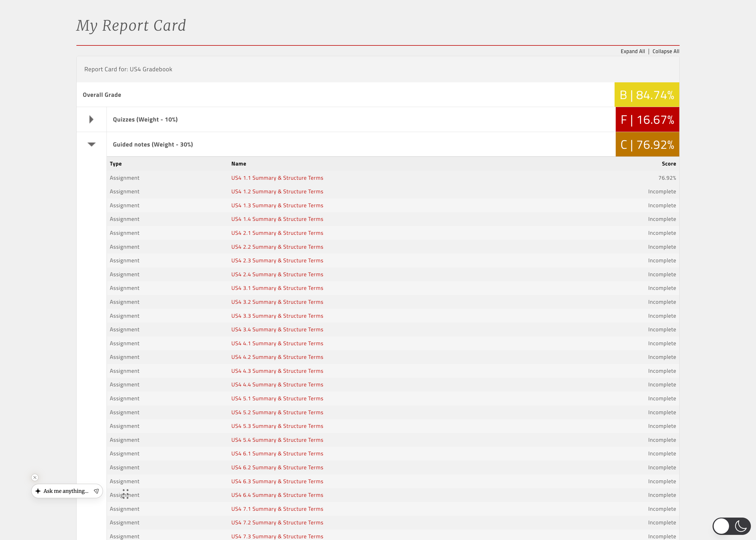The height and width of the screenshot is (540, 756).
Task: Click the Overall Grade label
Action: pos(102,95)
